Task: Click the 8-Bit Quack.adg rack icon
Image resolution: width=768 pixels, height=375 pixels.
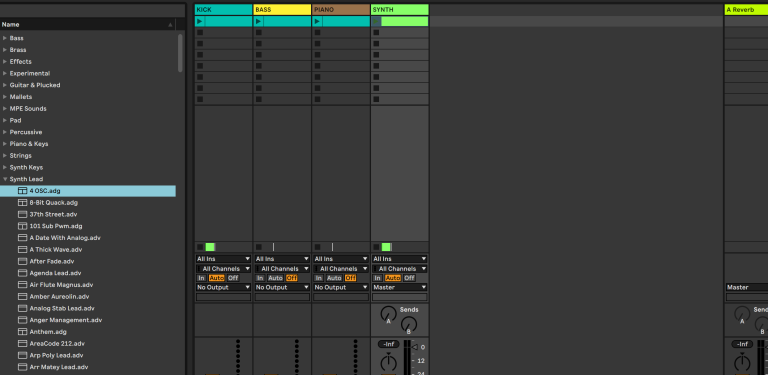Action: [x=22, y=203]
